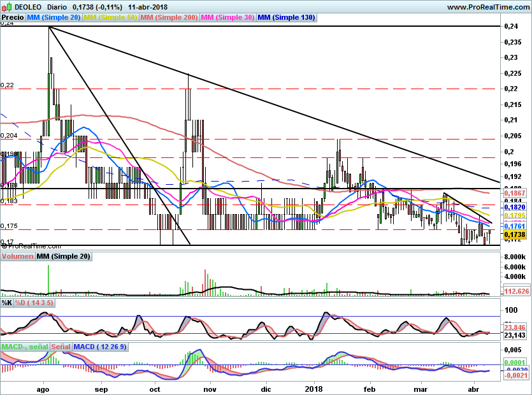Image resolution: width=532 pixels, height=395 pixels.
Task: Click the sep month on time axis
Action: point(101,389)
